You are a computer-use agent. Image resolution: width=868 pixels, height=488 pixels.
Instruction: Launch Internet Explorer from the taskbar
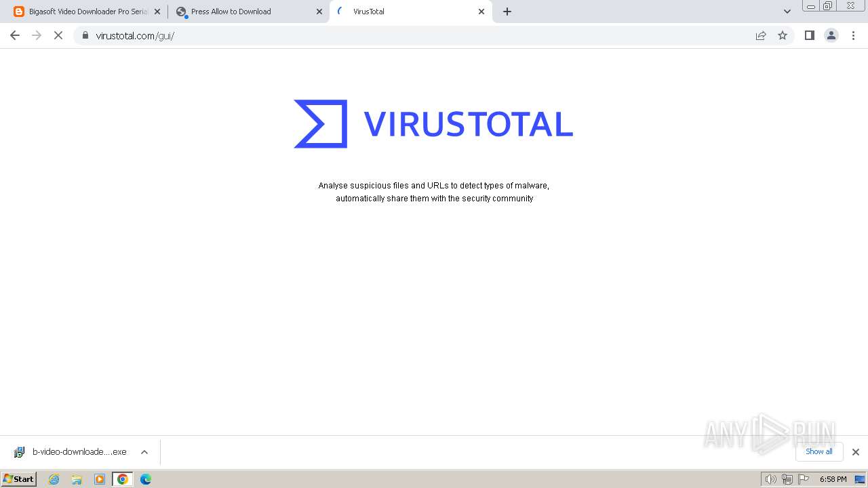54,479
